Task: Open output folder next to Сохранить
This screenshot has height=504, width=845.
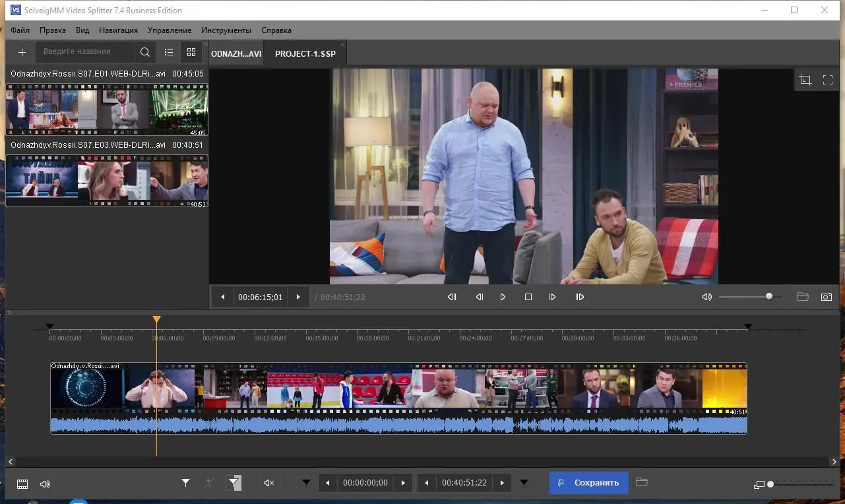Action: (x=641, y=483)
